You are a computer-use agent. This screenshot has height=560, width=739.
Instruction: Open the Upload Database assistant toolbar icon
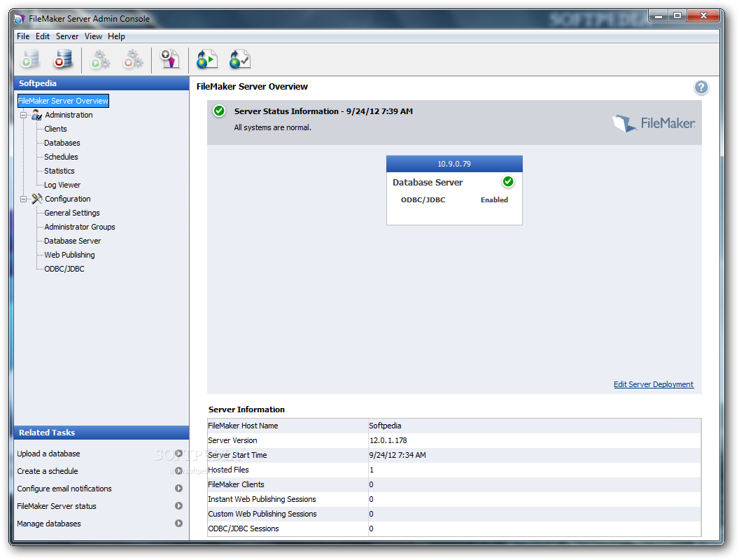pos(170,59)
